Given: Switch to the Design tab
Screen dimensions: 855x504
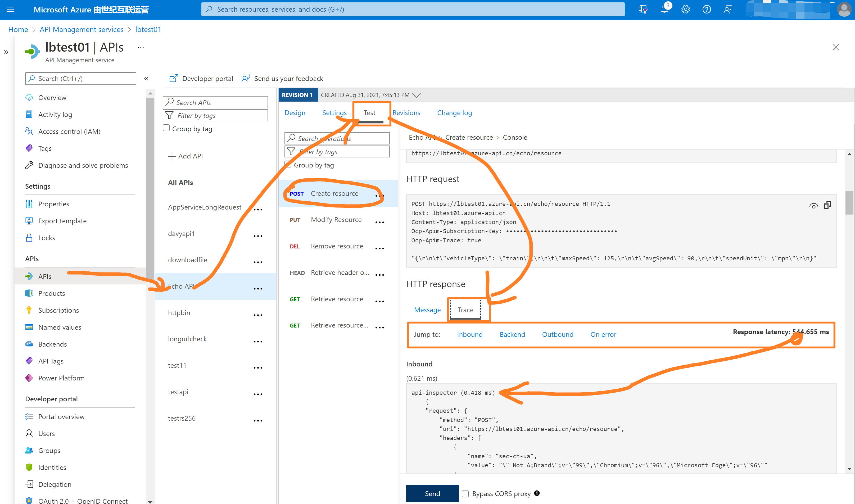Looking at the screenshot, I should pyautogui.click(x=295, y=112).
